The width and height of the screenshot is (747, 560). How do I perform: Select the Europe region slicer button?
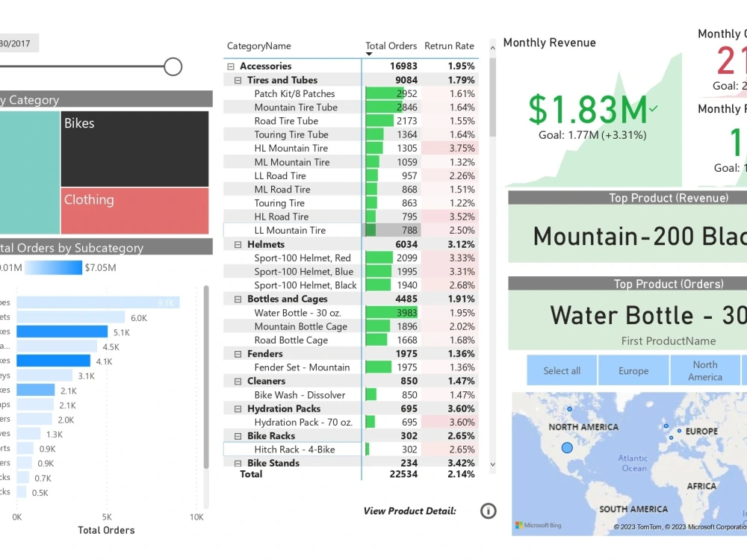click(633, 370)
